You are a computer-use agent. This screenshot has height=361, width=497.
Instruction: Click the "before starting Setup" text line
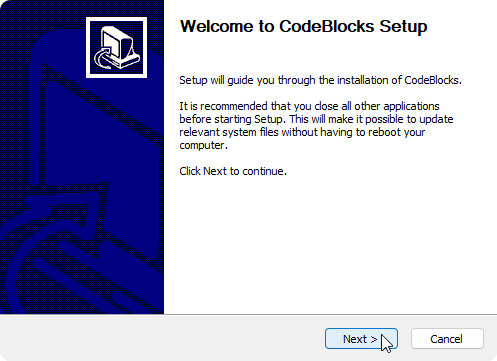pyautogui.click(x=316, y=119)
